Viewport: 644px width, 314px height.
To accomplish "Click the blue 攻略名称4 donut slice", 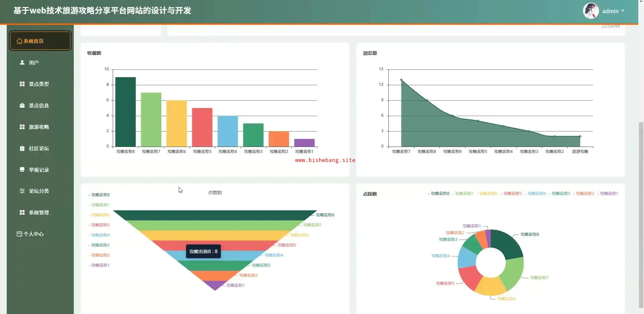I will point(467,258).
